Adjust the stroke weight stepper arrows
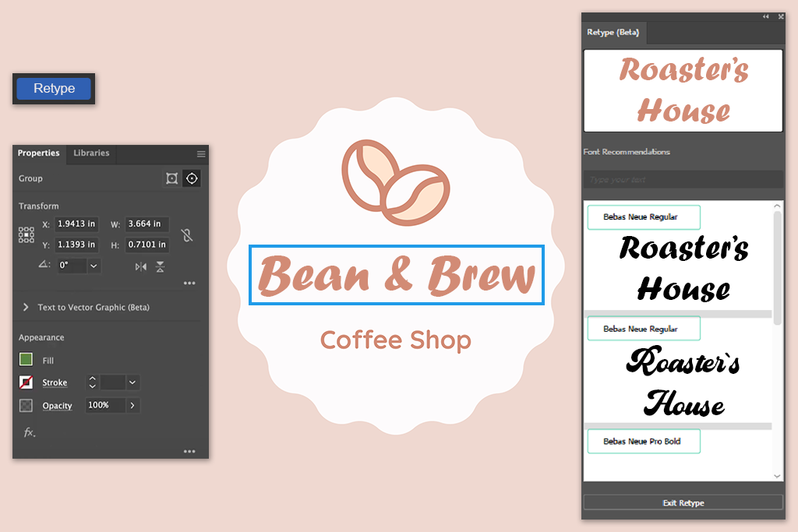 [92, 382]
